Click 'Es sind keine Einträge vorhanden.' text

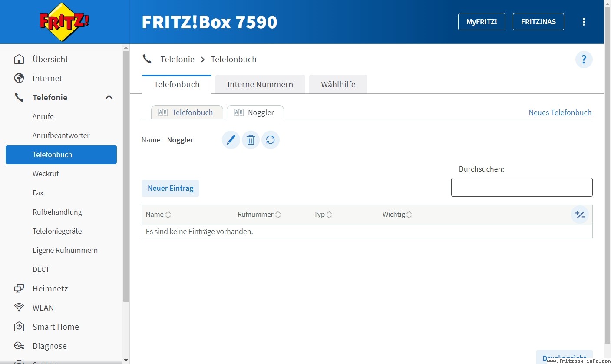[199, 232]
